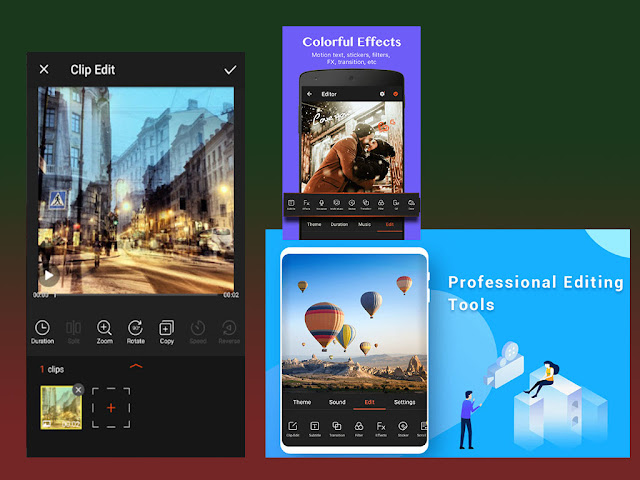Tap the Copy tool in Clip Edit
Screen dimensions: 640x480
tap(167, 332)
